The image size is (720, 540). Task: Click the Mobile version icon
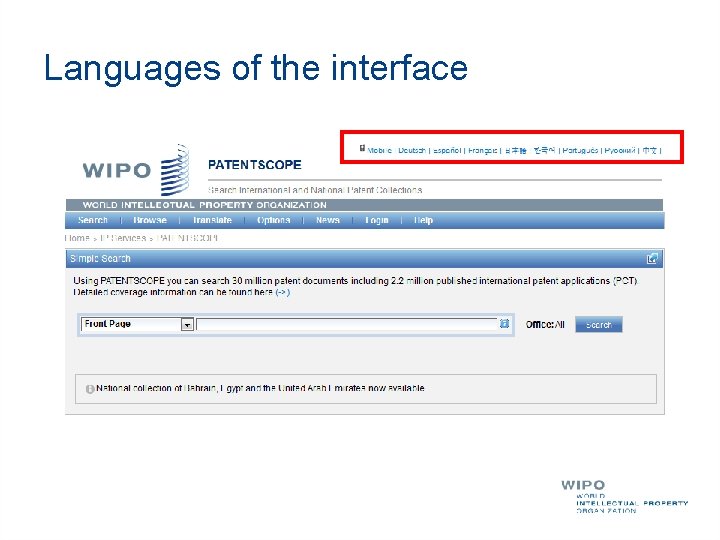pos(362,148)
